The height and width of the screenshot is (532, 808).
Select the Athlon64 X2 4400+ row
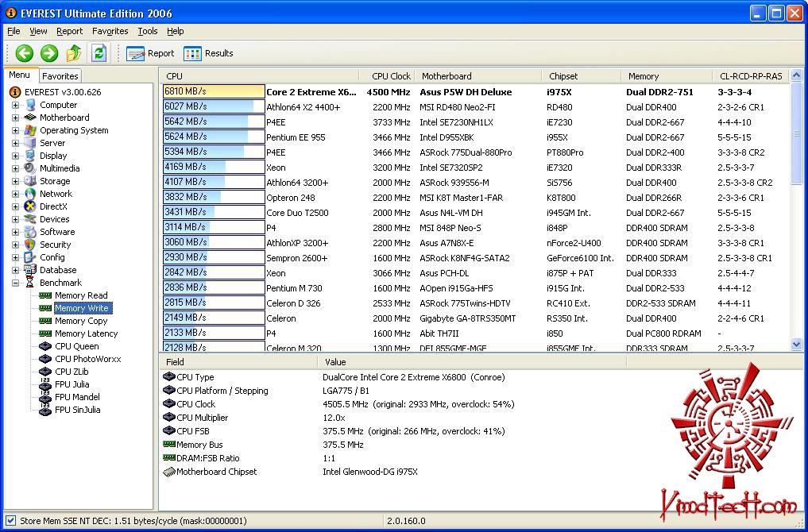(476, 107)
